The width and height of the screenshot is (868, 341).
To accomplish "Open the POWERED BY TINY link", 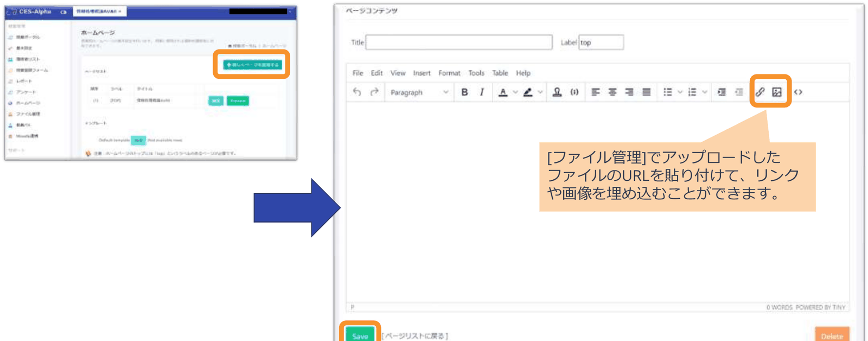I will coord(820,307).
